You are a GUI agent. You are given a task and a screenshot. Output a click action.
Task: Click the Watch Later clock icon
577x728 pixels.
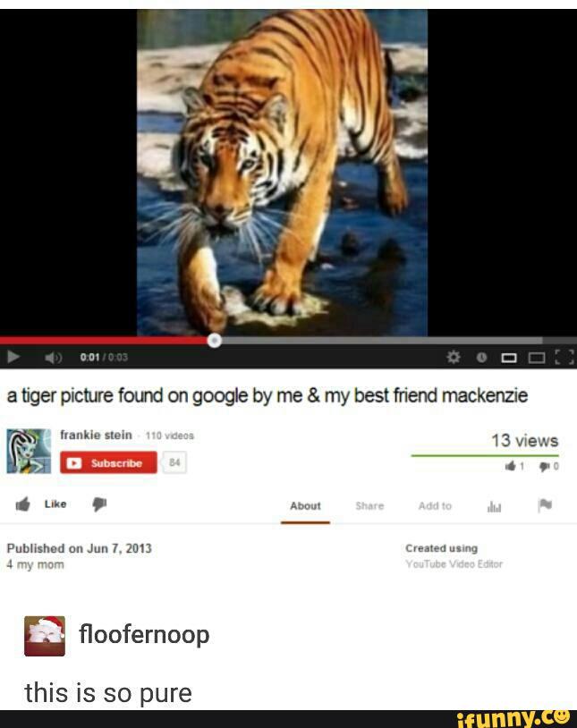pyautogui.click(x=482, y=357)
